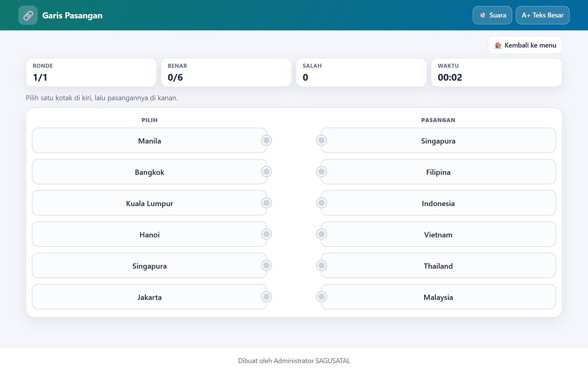Screen dimensions: 588x368
Task: Click the connector dot beside Indonesia
Action: [322, 203]
